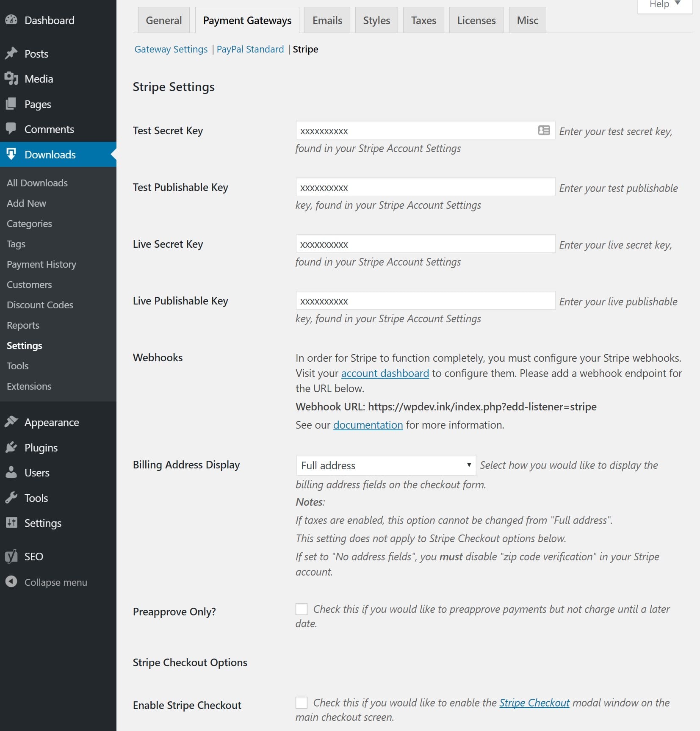Check the Preapprove Only checkbox

[x=301, y=609]
